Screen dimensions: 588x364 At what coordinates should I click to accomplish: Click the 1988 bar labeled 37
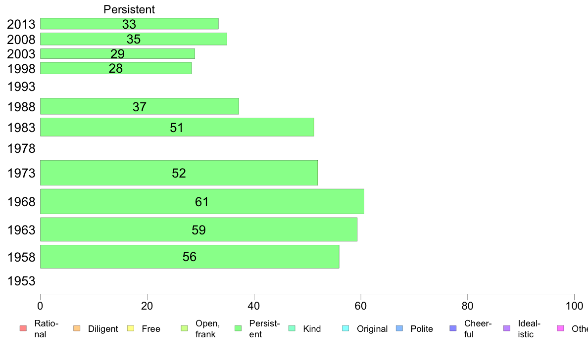pos(140,106)
